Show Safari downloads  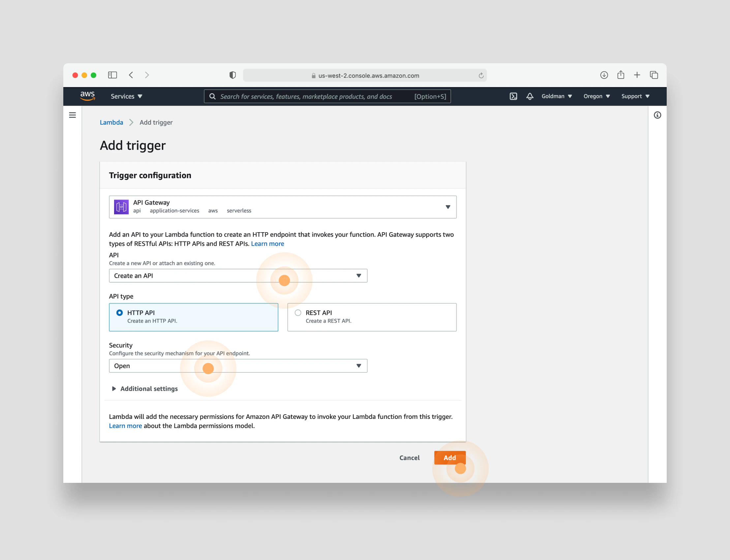(x=604, y=75)
